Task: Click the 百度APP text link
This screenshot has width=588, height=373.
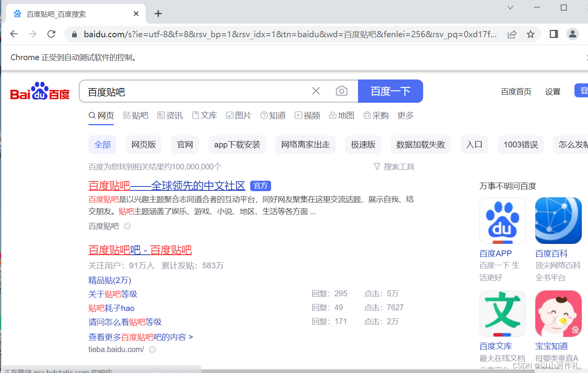Action: pyautogui.click(x=496, y=254)
